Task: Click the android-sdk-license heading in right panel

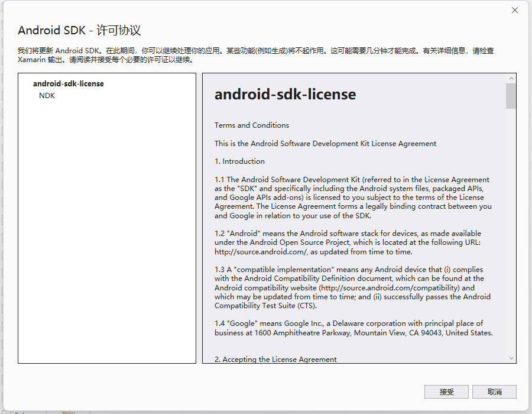Action: [286, 93]
